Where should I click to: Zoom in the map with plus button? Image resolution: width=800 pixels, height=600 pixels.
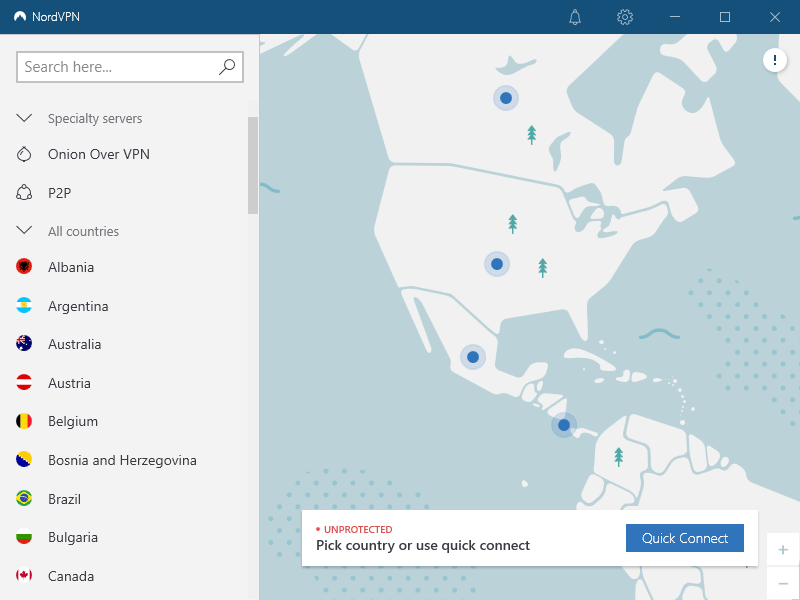783,549
